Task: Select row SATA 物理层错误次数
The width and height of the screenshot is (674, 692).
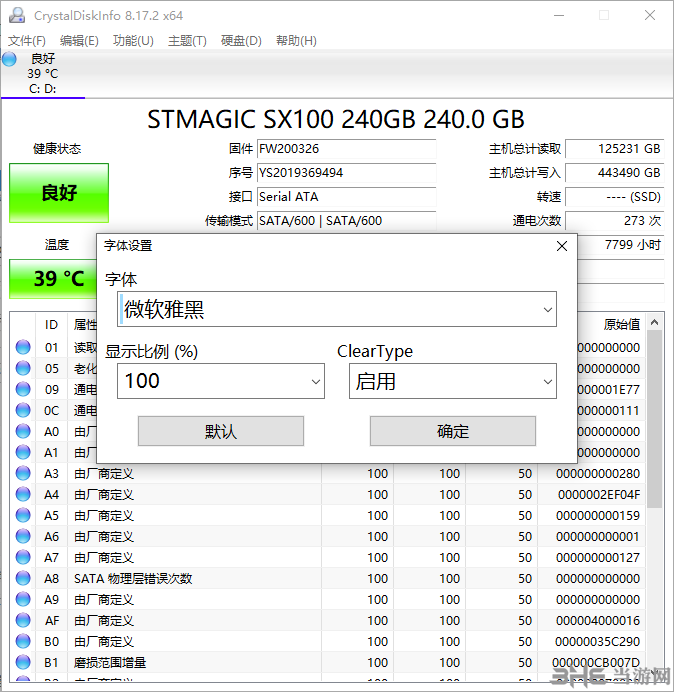Action: click(x=328, y=579)
